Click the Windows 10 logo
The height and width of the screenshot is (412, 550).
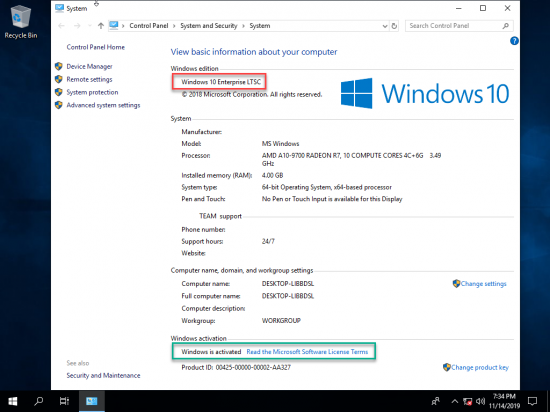[425, 93]
